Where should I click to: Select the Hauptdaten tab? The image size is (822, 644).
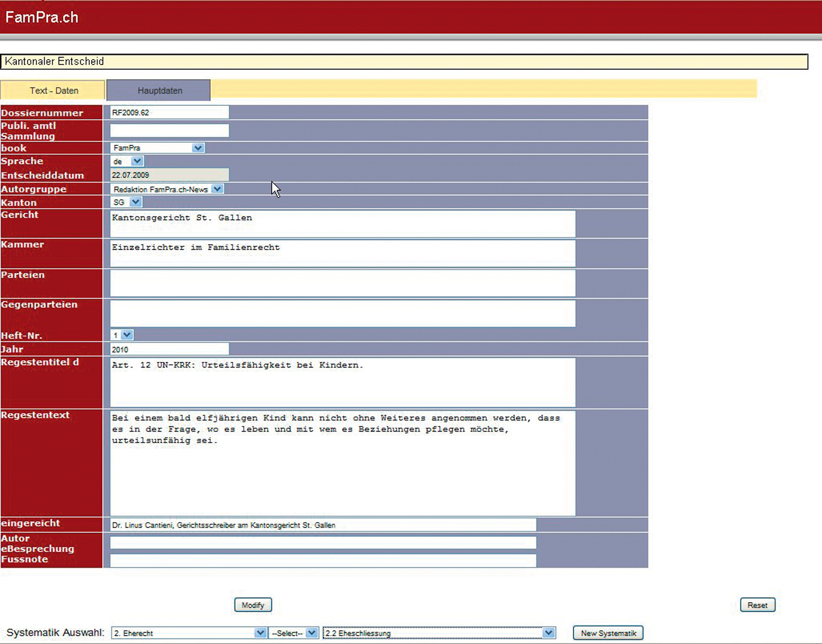[159, 90]
